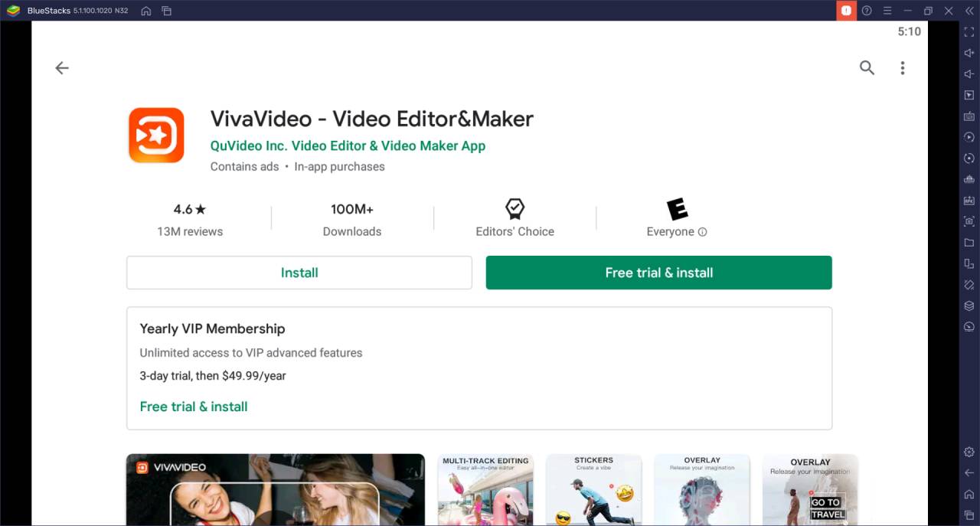Click the red notification alert icon
This screenshot has height=526, width=980.
click(x=846, y=11)
